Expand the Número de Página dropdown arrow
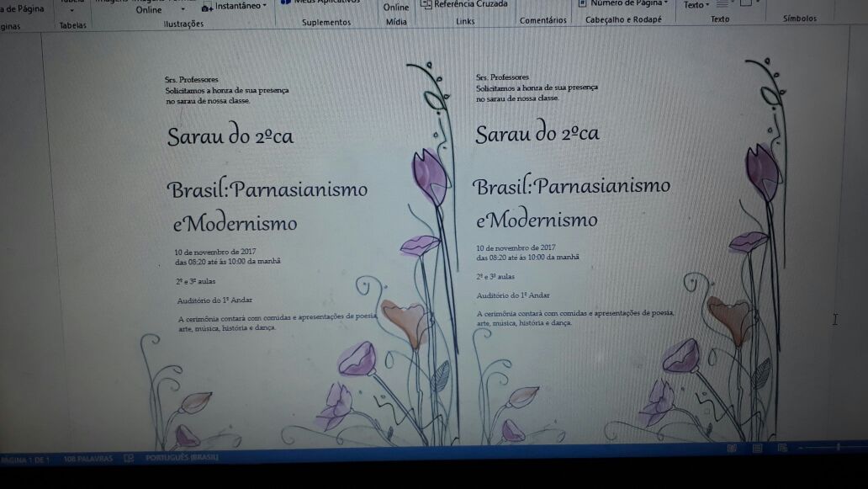Screen dimensions: 868x489 (666, 3)
